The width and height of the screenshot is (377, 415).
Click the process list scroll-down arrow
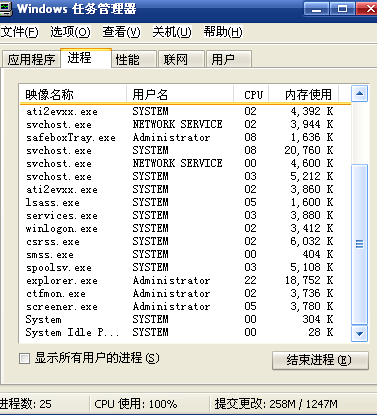coord(359,333)
